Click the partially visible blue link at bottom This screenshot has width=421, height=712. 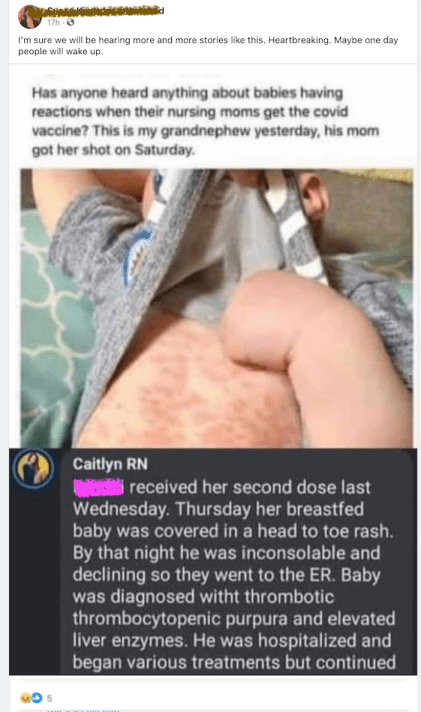[82, 709]
